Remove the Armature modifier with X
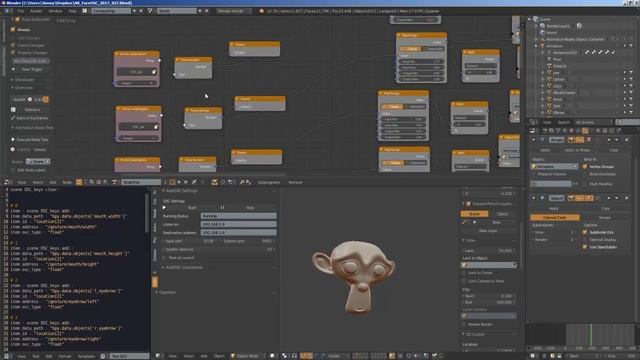This screenshot has width=640, height=360. (x=627, y=140)
